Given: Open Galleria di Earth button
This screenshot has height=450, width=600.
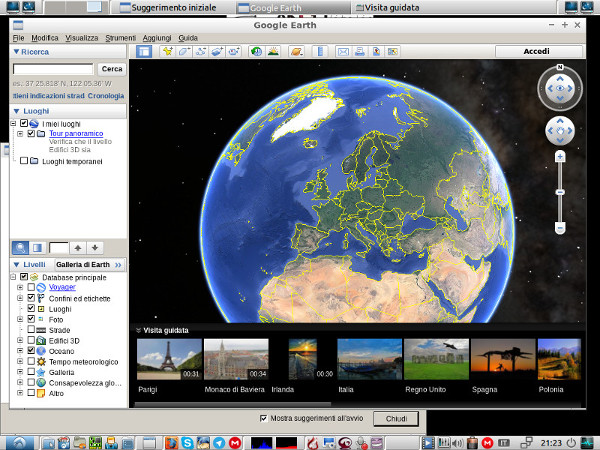Looking at the screenshot, I should pos(89,265).
